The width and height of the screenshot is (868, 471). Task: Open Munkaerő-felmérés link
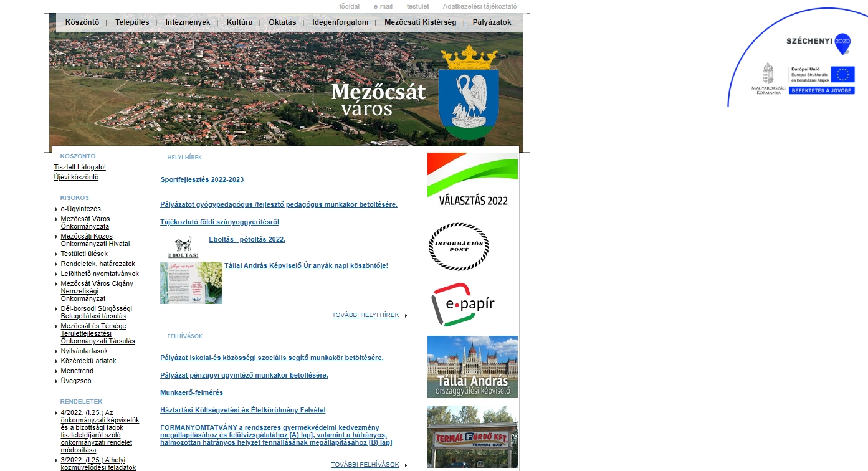coord(191,393)
